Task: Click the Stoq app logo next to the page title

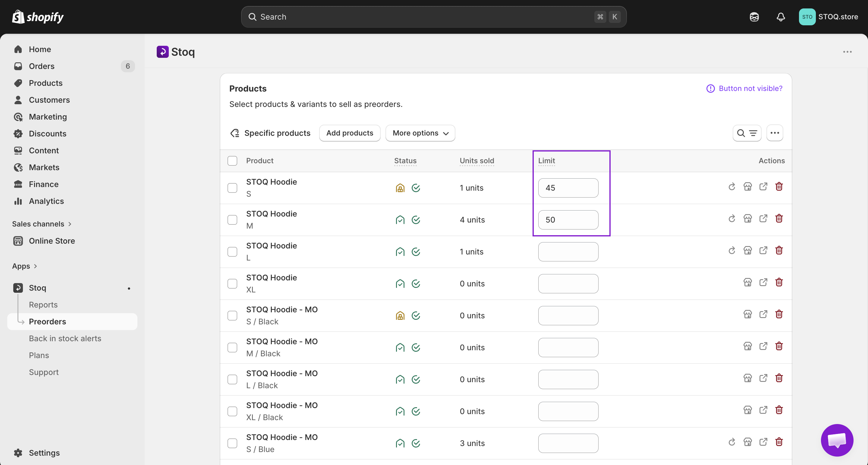Action: (163, 51)
